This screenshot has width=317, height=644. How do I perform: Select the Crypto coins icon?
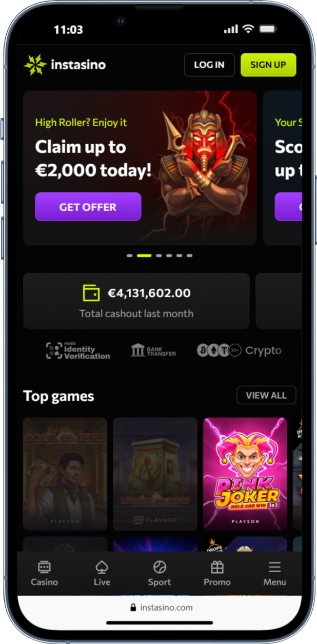(219, 350)
